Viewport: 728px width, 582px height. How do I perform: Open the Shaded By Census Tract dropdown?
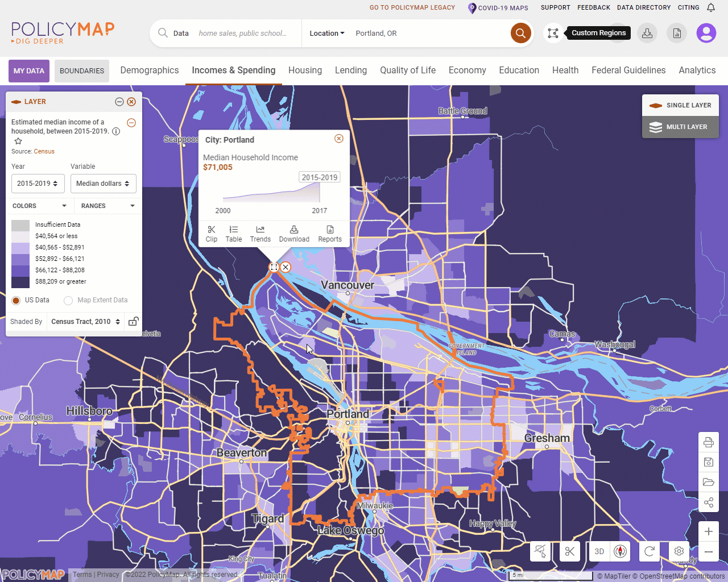tap(86, 322)
